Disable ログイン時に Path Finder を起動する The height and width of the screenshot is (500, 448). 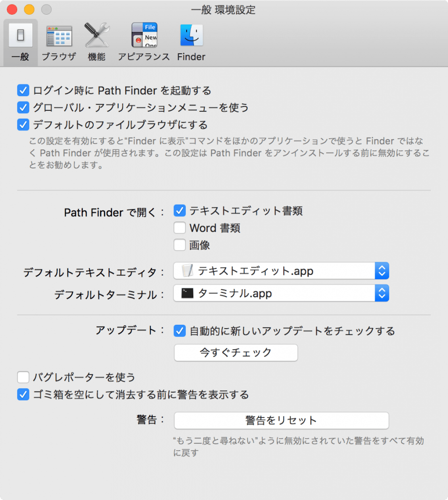[23, 90]
